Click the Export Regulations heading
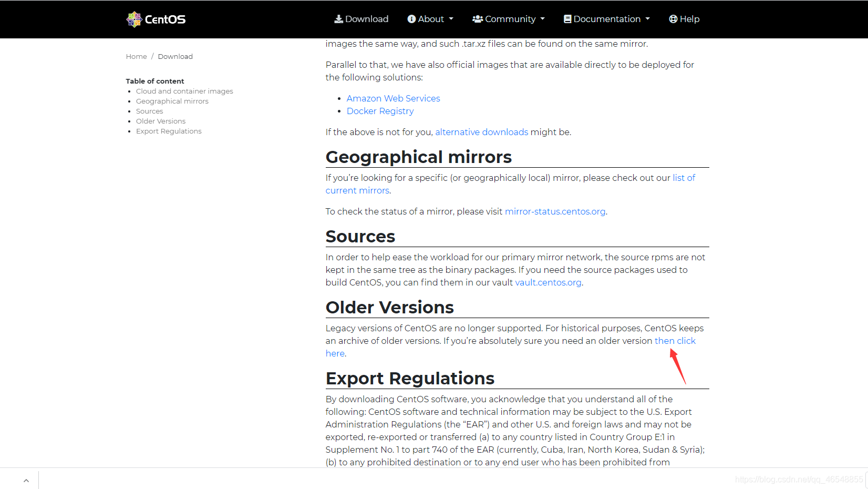The image size is (868, 489). click(x=410, y=378)
